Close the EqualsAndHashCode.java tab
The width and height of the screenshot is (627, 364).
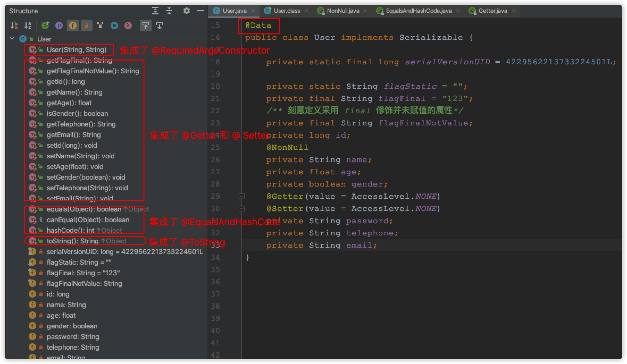point(458,11)
